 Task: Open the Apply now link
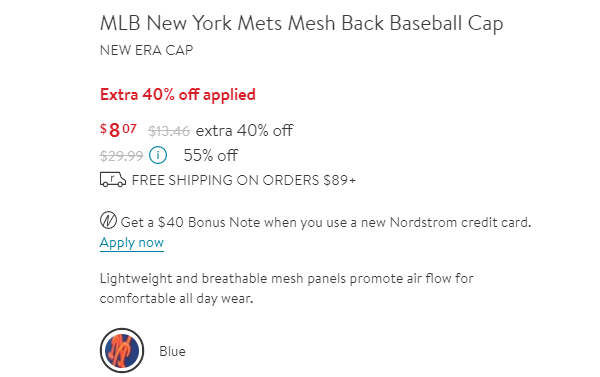point(132,243)
